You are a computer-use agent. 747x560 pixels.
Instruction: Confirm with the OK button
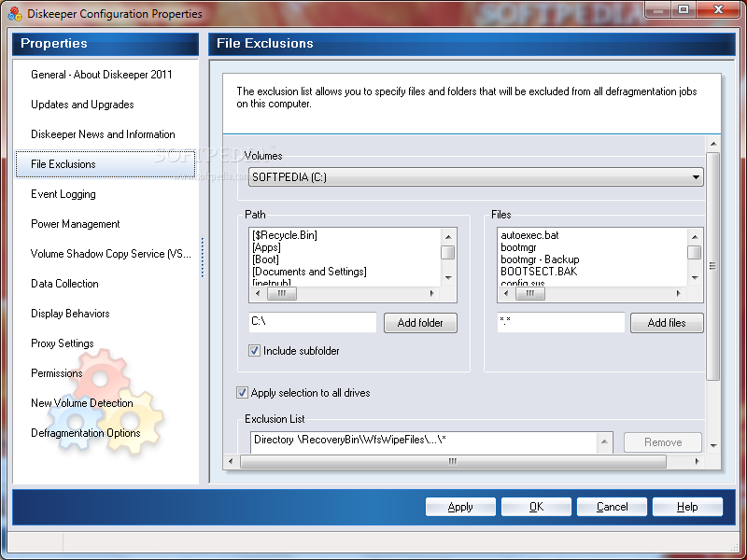click(536, 507)
